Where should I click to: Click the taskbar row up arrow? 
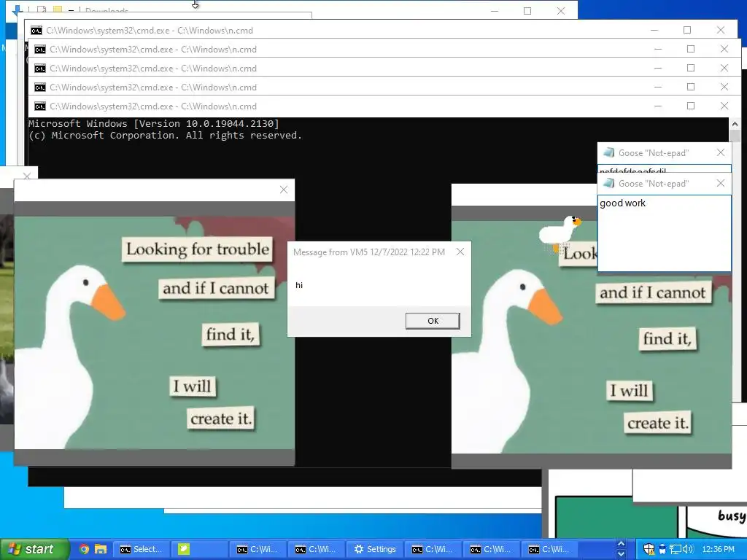tap(621, 543)
